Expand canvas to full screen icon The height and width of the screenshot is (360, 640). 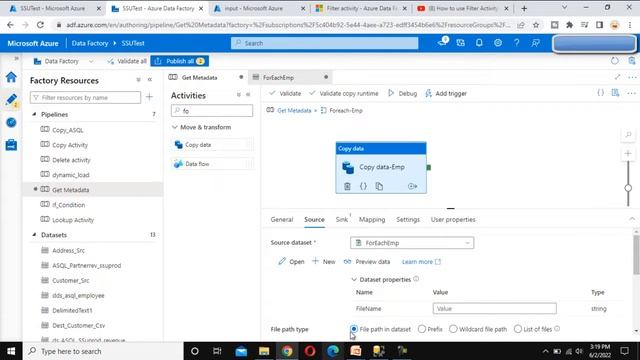pos(618,77)
